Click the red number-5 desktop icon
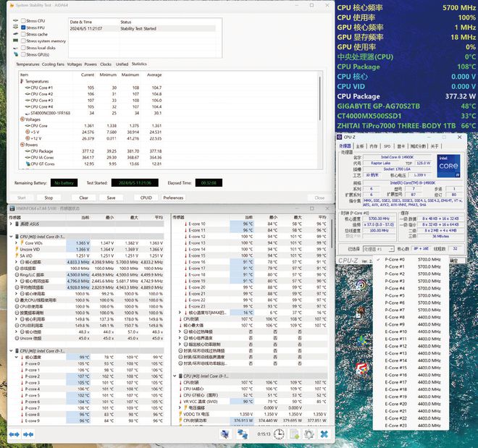The width and height of the screenshot is (478, 448). (x=362, y=369)
